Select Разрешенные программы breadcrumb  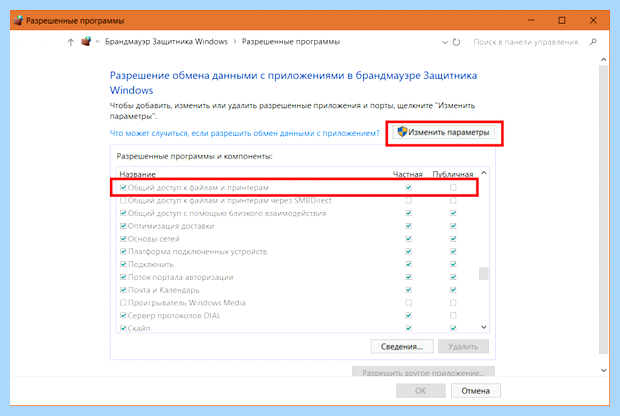pos(291,42)
